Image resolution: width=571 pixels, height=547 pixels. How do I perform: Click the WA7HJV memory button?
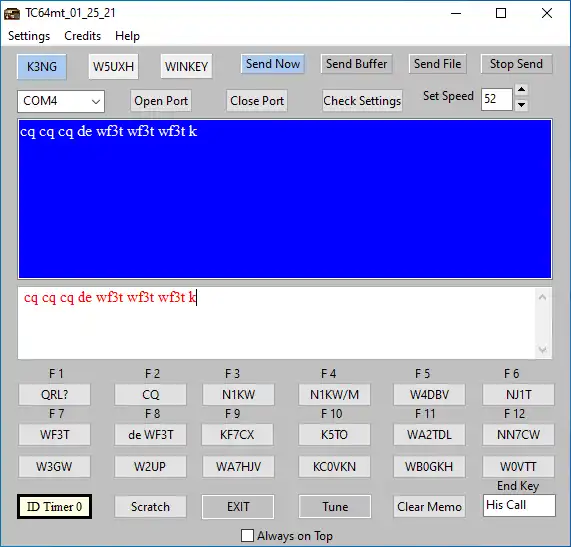[x=239, y=467]
